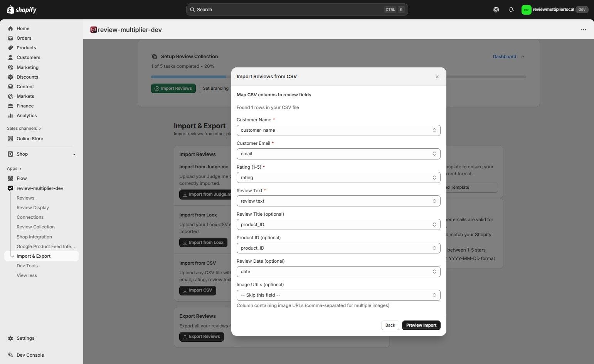Image resolution: width=594 pixels, height=364 pixels.
Task: Click the Content icon in sidebar
Action: [x=10, y=87]
